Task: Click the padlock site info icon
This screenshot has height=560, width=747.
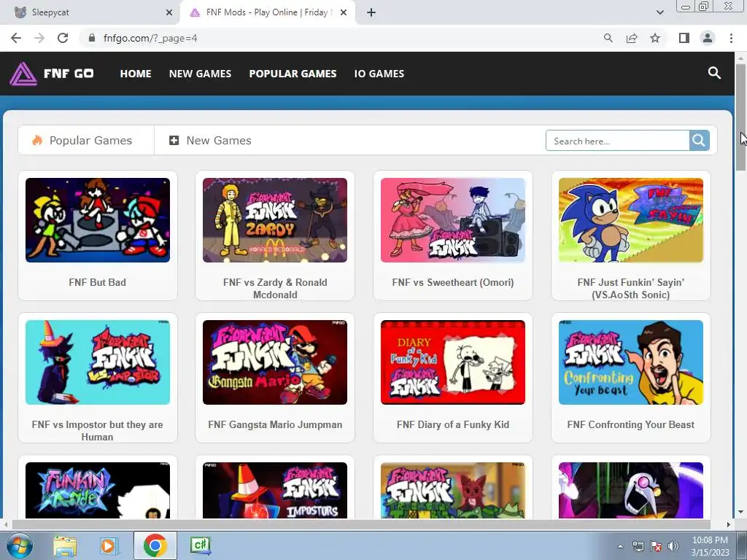Action: click(x=92, y=38)
